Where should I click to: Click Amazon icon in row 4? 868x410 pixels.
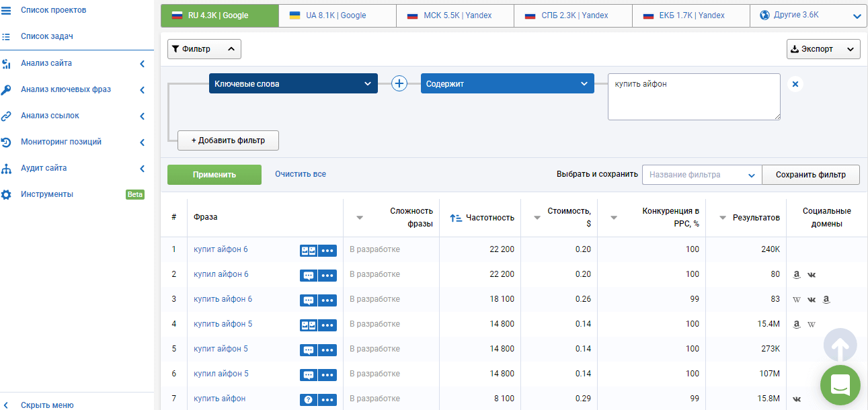tap(797, 324)
